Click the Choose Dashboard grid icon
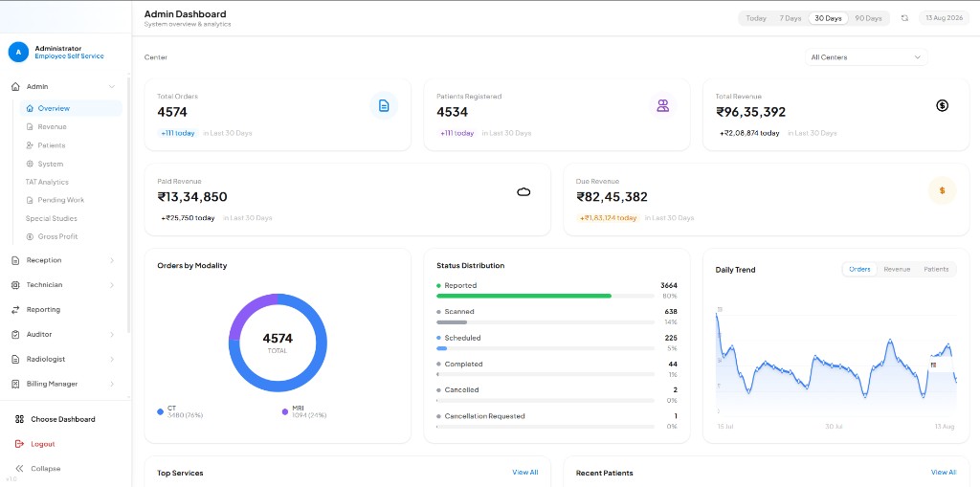Screen dimensions: 980x487 19,419
